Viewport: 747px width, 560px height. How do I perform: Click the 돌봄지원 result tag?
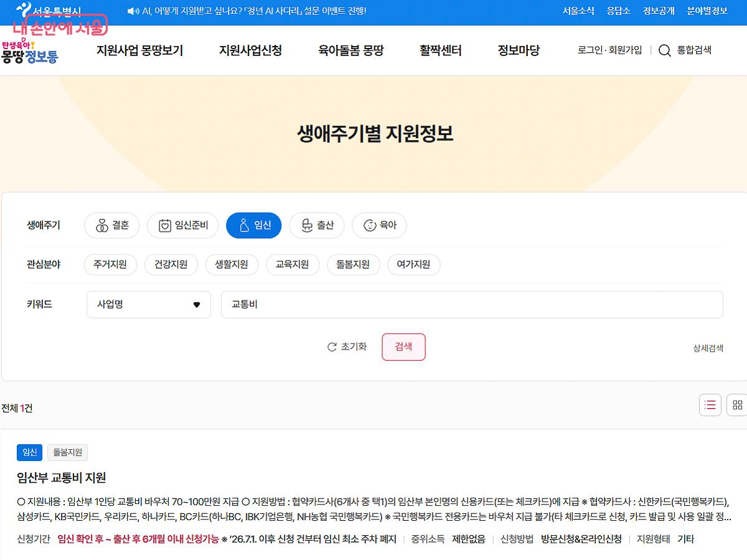(67, 452)
